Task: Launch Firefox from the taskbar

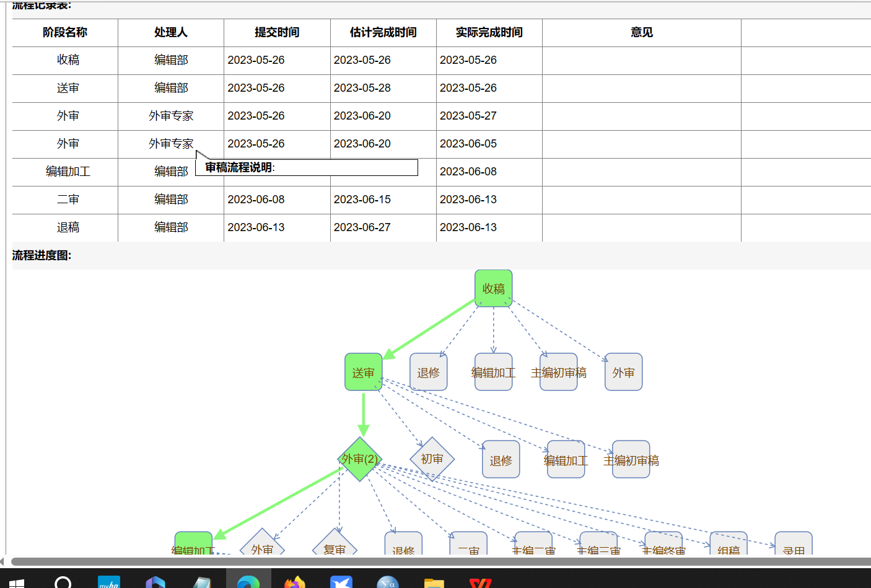Action: (x=295, y=582)
